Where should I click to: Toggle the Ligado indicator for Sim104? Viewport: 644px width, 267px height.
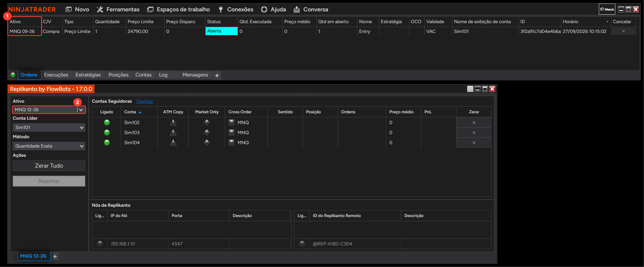[107, 143]
